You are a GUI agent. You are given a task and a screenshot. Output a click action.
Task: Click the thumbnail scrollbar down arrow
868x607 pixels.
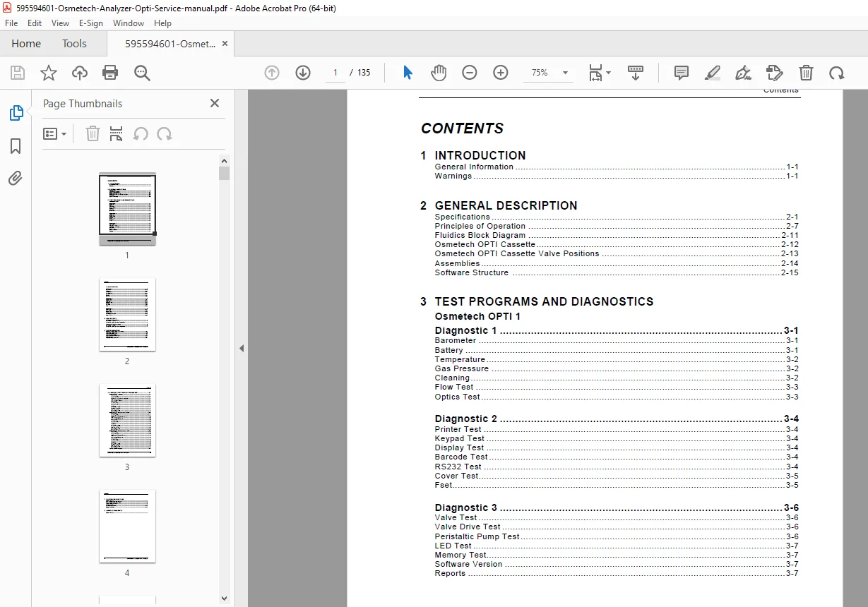(224, 598)
